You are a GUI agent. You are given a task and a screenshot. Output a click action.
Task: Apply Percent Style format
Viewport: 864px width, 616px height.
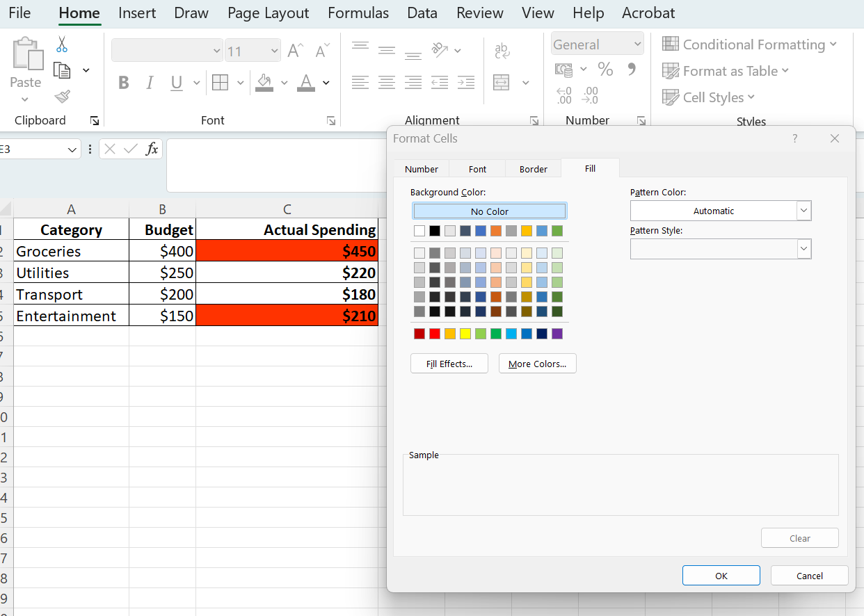[606, 70]
